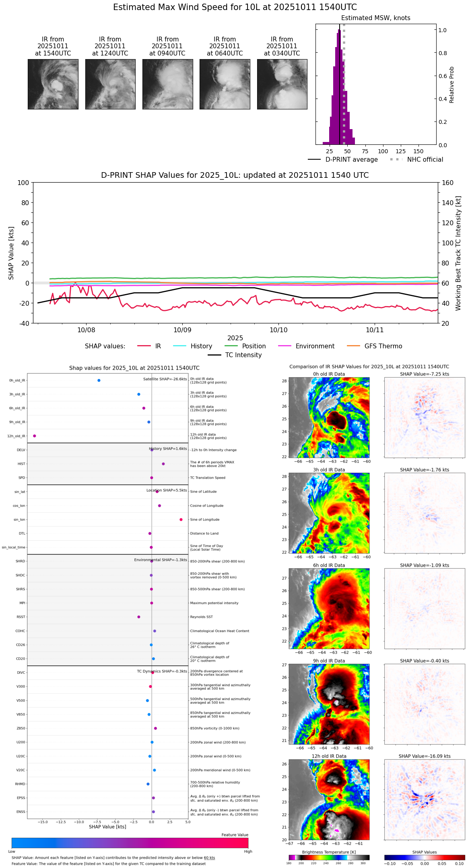Select the orange GFS Thermo legend entry
Viewport: 470px width, 868px height.
click(374, 346)
